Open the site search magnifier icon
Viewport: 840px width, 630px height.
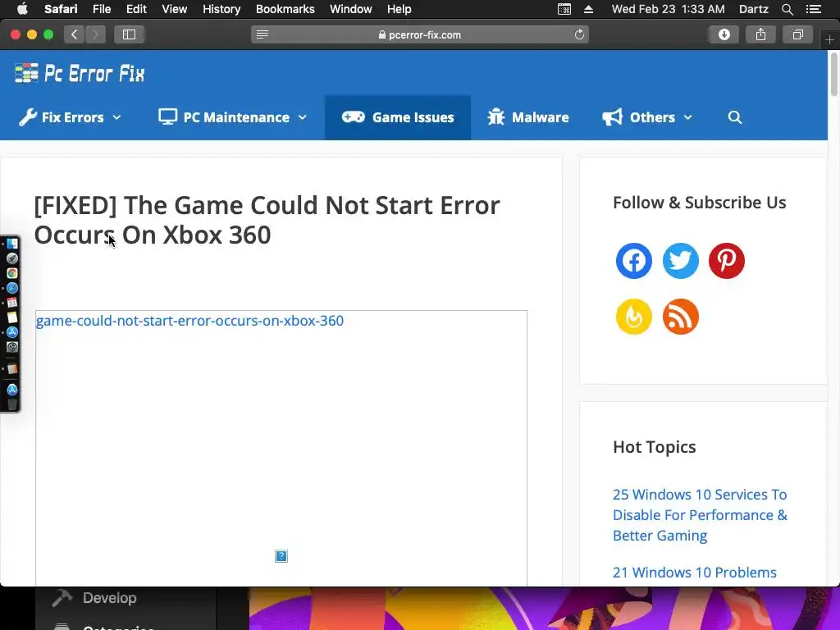click(735, 117)
